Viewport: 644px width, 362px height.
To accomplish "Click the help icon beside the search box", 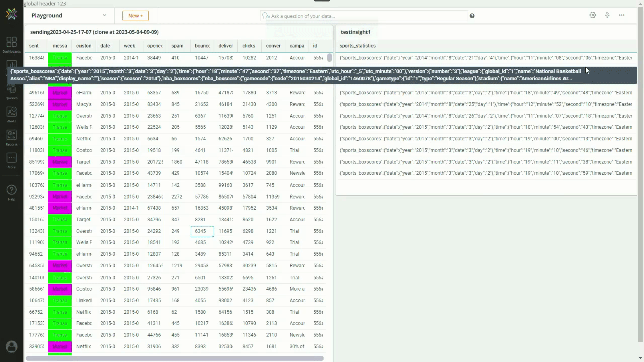I will tap(472, 16).
